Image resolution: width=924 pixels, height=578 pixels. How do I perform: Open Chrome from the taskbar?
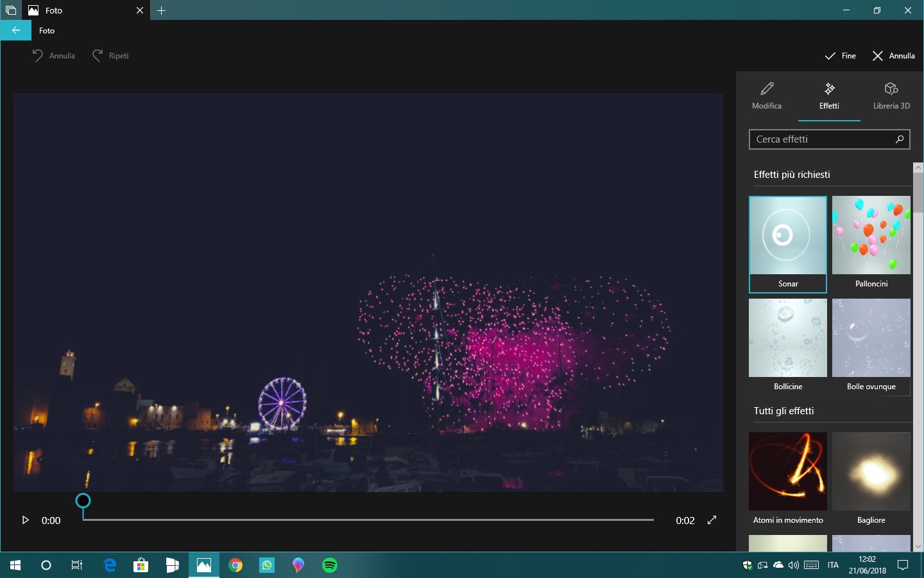point(235,565)
